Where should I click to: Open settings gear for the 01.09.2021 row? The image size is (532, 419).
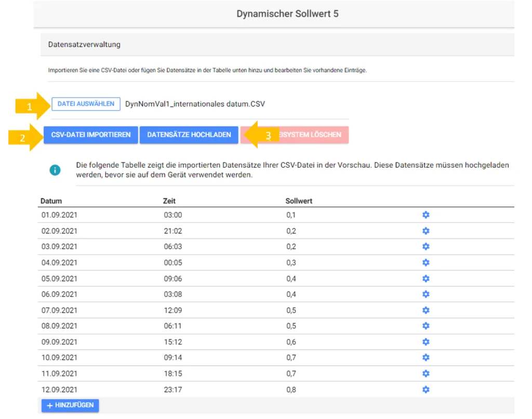pos(426,214)
